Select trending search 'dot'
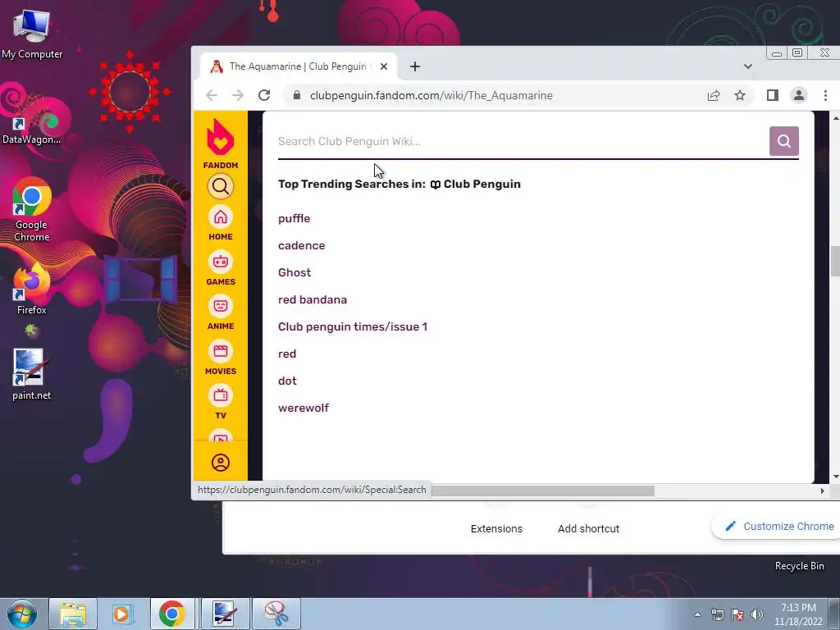This screenshot has width=840, height=630. pyautogui.click(x=287, y=381)
